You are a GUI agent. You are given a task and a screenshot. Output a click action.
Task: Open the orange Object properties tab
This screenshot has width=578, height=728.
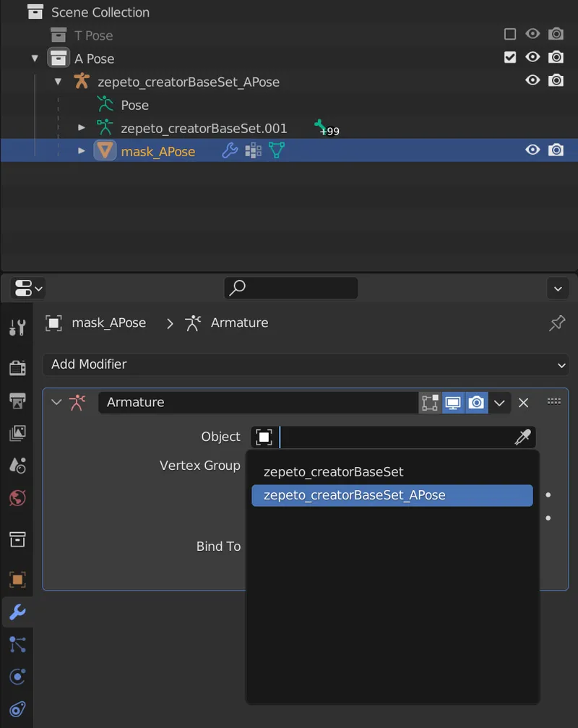17,579
